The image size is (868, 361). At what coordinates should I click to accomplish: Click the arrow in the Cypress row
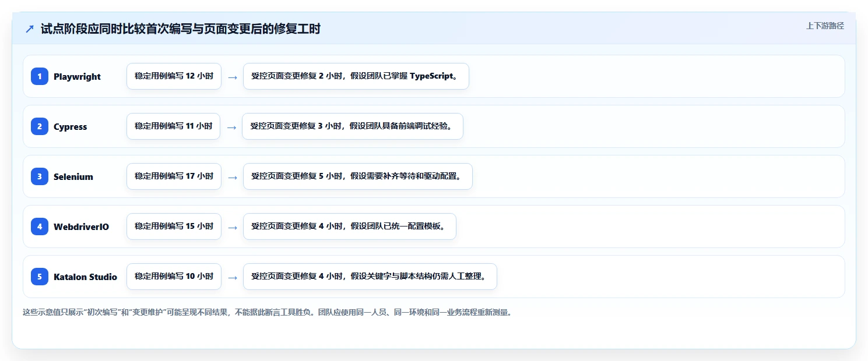(x=231, y=127)
